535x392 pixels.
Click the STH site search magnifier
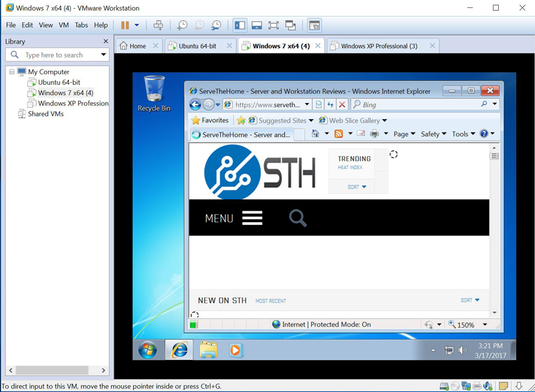coord(298,218)
